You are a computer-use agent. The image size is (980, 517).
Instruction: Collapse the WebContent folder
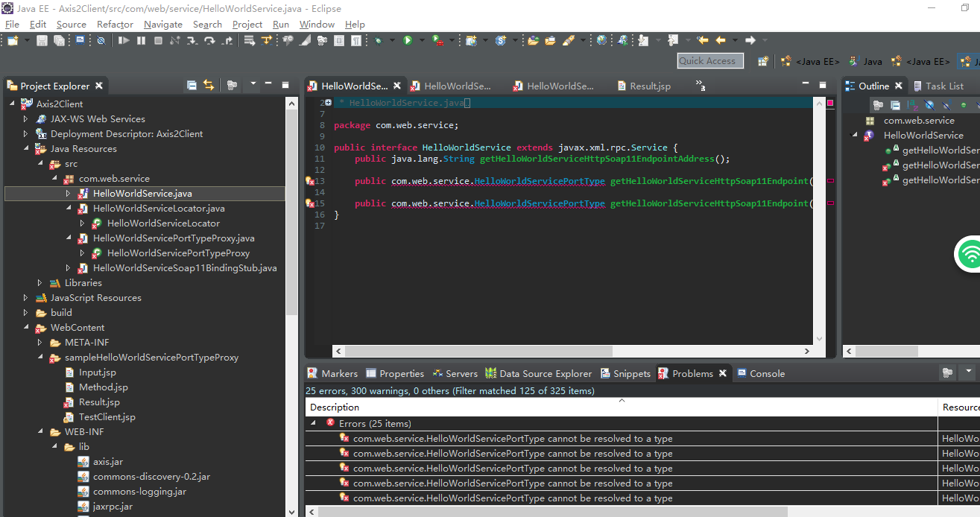(25, 328)
